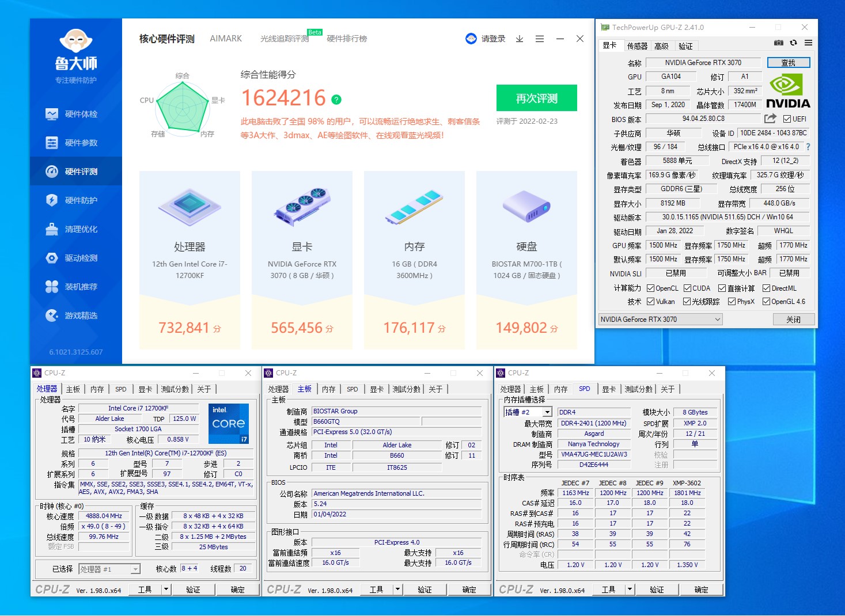845x616 pixels.
Task: Toggle OpenGL 4.6 checkbox in GPU-Z
Action: (x=766, y=302)
